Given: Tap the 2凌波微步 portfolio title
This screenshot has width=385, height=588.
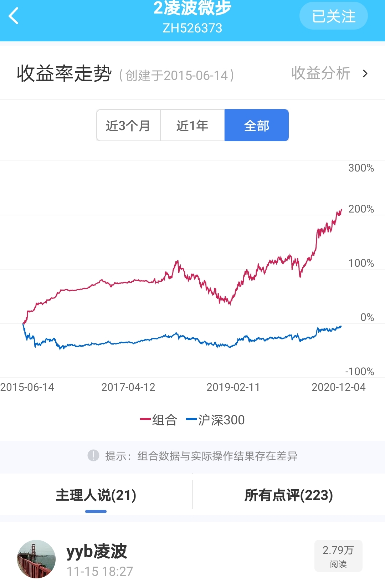Looking at the screenshot, I should pyautogui.click(x=192, y=9).
